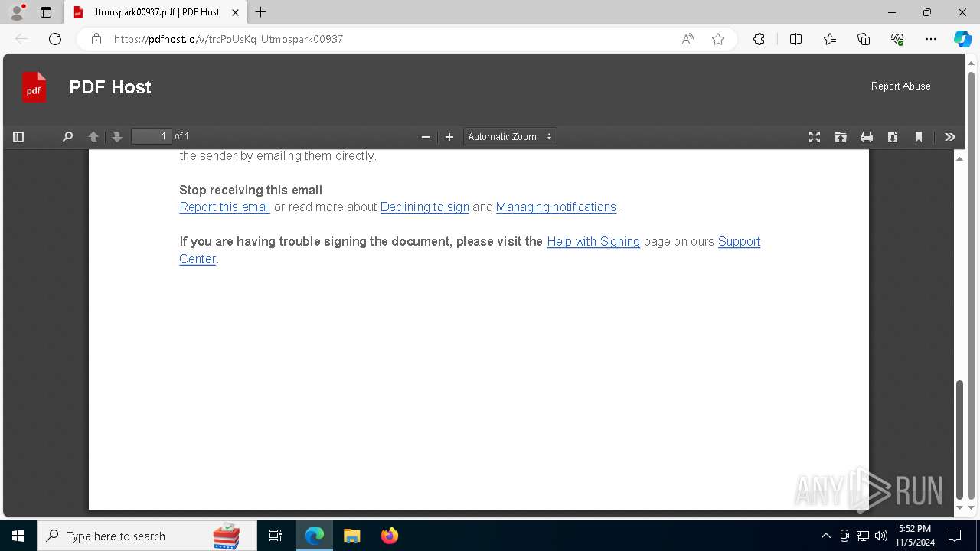Open the Help with Signing link
This screenshot has height=551, width=980.
tap(593, 242)
